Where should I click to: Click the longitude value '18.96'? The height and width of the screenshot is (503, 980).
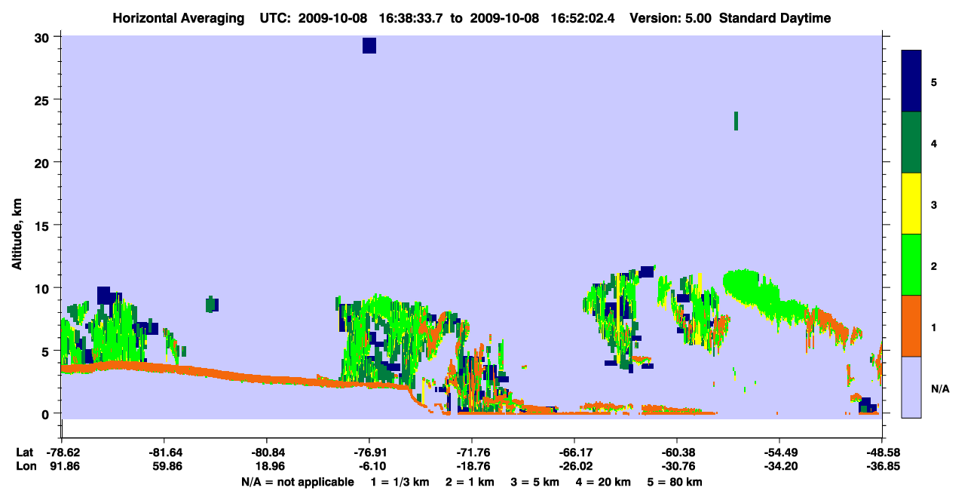[268, 466]
